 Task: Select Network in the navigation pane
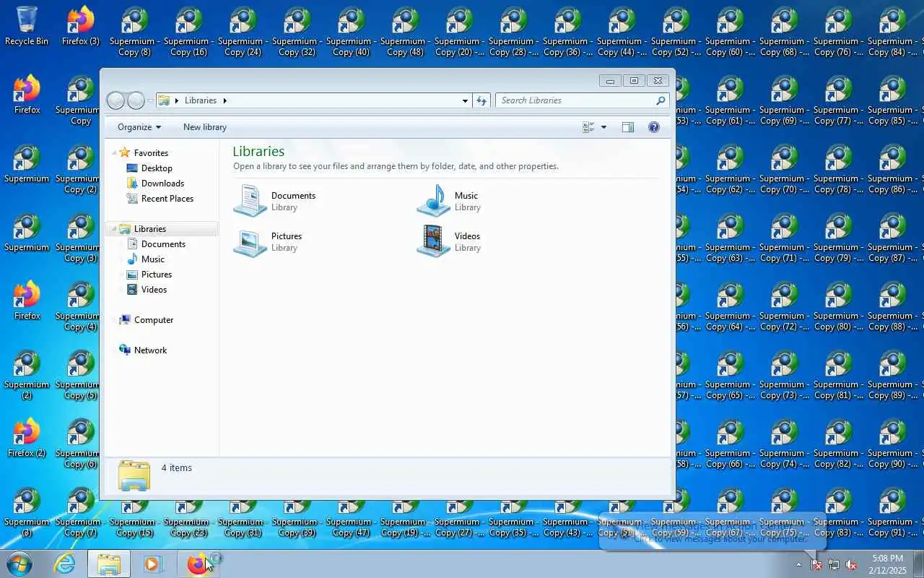150,350
